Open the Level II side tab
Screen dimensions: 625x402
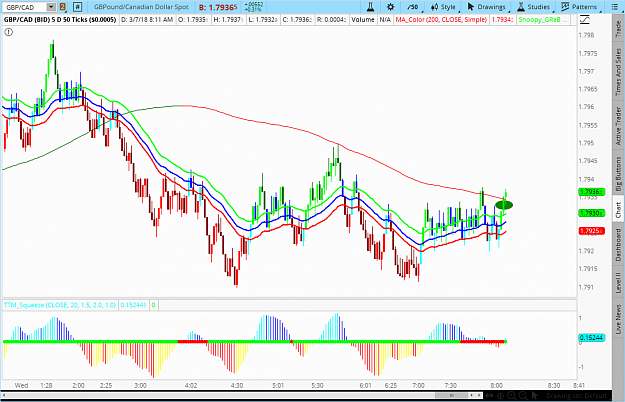coord(618,282)
